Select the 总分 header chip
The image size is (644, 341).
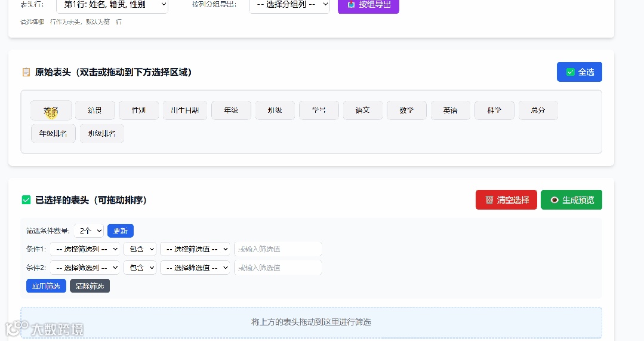pyautogui.click(x=538, y=110)
